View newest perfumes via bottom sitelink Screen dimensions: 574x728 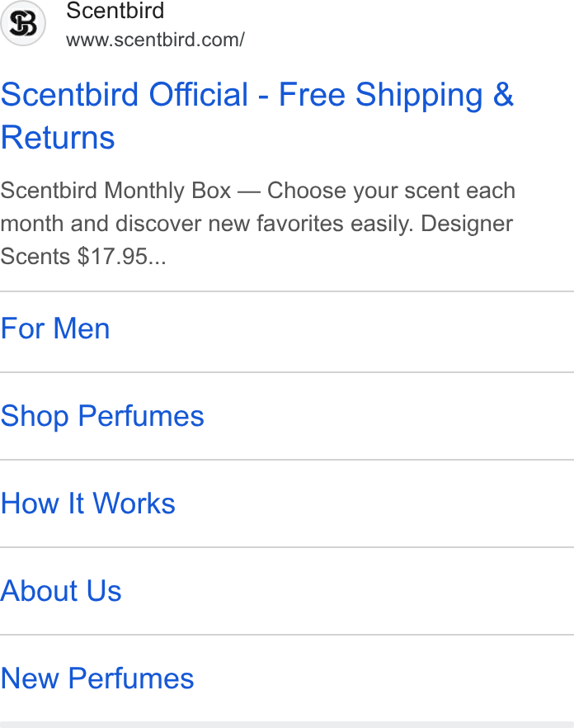pyautogui.click(x=287, y=678)
